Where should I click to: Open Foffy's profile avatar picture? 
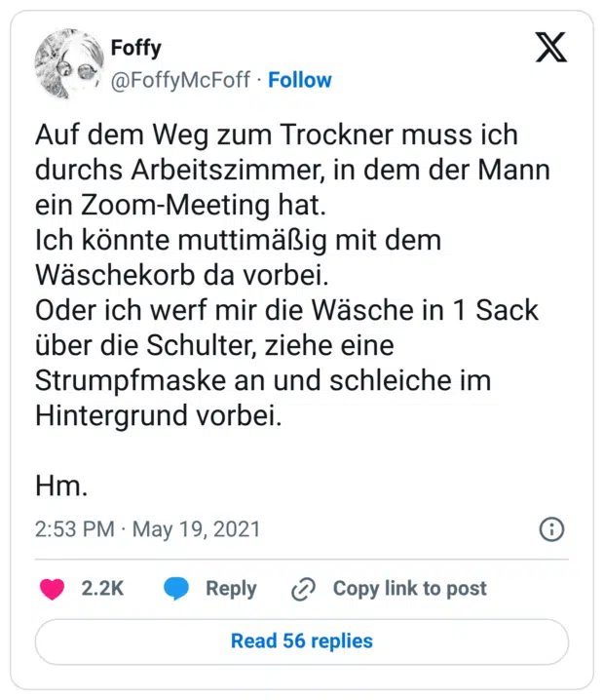pyautogui.click(x=66, y=64)
